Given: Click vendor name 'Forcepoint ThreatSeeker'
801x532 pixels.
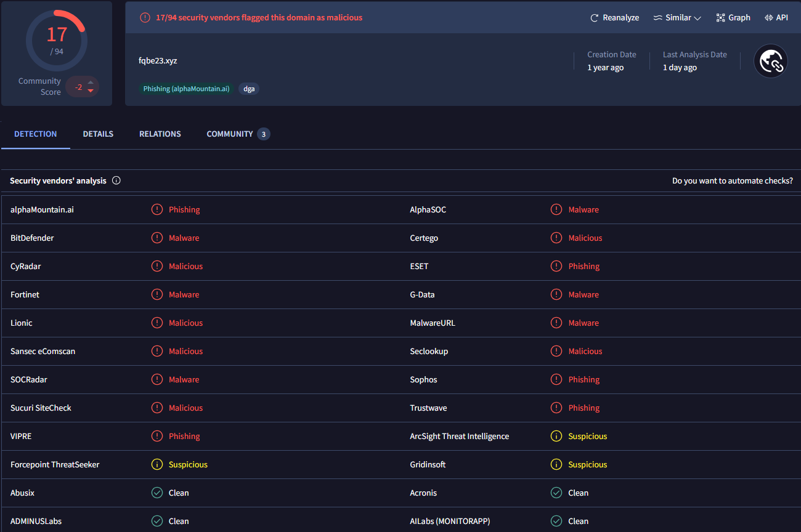Looking at the screenshot, I should point(55,464).
